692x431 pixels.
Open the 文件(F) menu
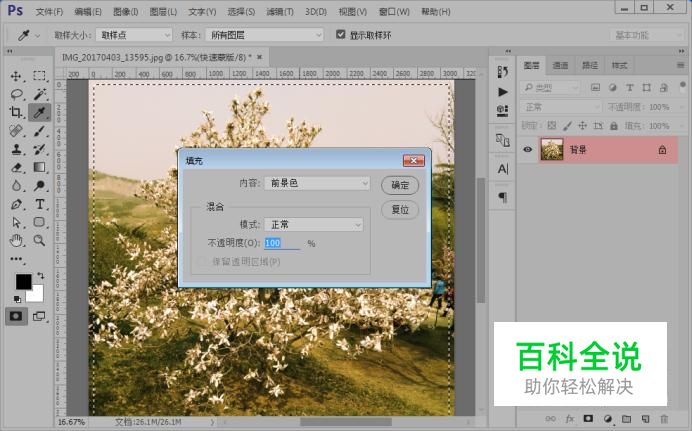[49, 12]
